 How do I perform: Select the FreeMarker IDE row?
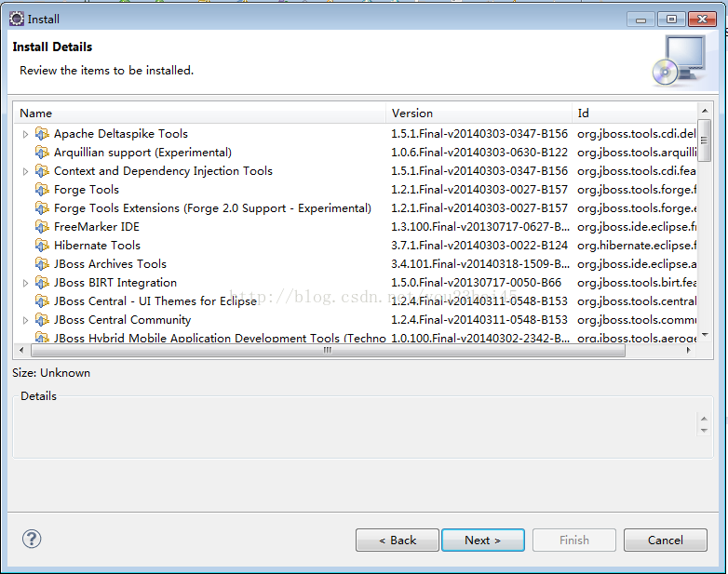(356, 226)
